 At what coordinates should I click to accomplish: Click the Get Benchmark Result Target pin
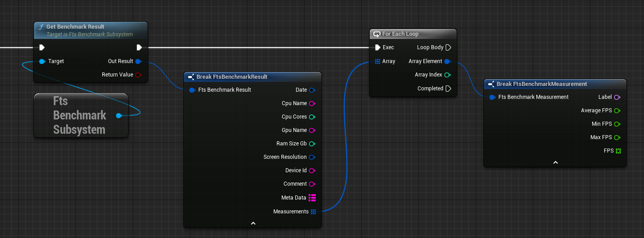click(x=42, y=61)
